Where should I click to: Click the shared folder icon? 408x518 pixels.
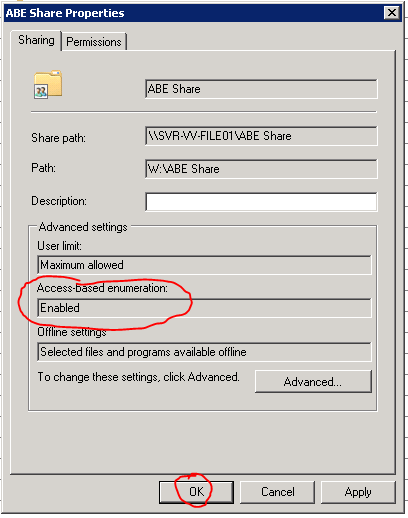[48, 84]
